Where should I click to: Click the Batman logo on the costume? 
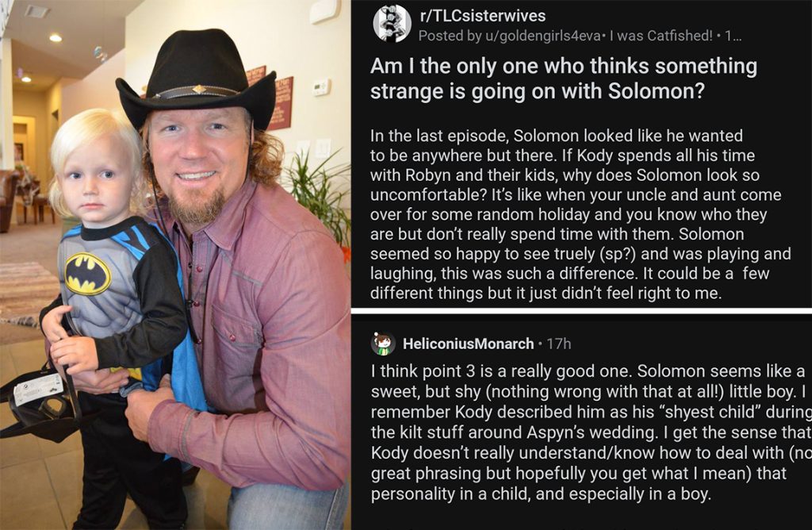pos(87,274)
